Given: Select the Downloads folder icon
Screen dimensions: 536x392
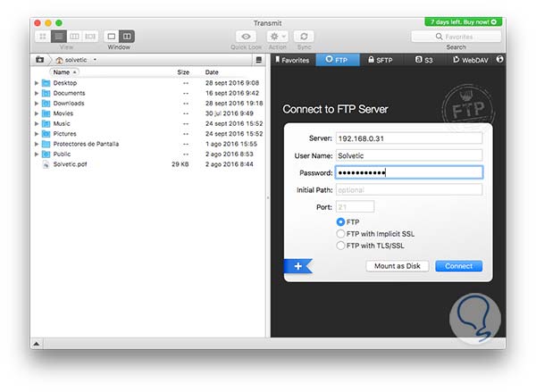Looking at the screenshot, I should tap(46, 104).
